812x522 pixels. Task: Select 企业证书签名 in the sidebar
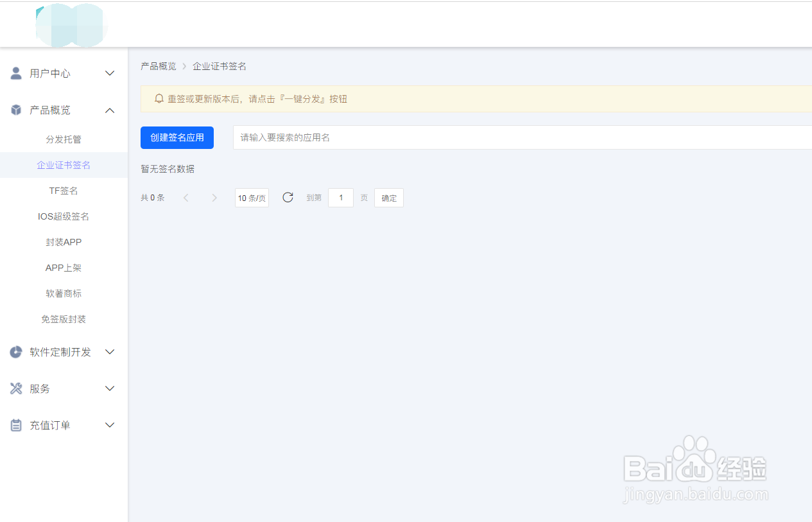coord(64,165)
